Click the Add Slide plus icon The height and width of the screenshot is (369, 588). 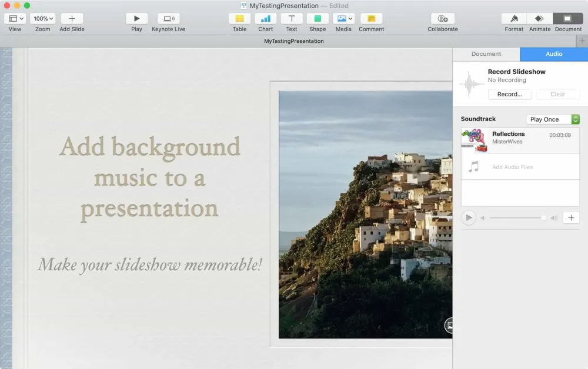tap(72, 19)
